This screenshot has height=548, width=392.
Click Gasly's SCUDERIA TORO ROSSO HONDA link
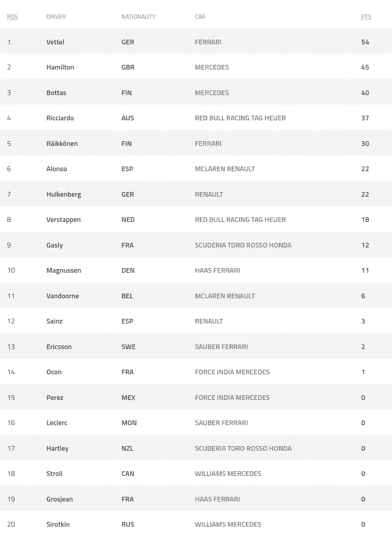point(243,245)
